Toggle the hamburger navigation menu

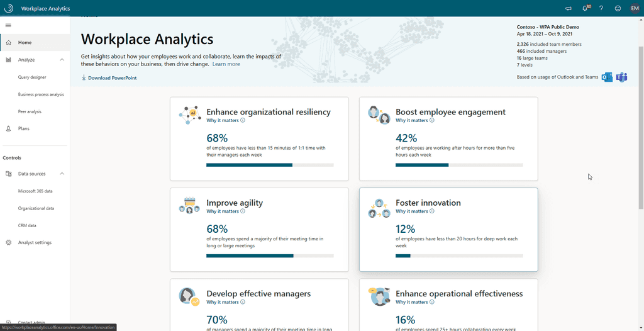(8, 25)
